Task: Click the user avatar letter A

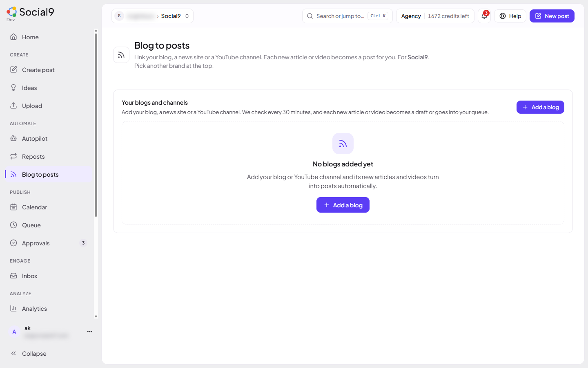Action: (x=14, y=332)
